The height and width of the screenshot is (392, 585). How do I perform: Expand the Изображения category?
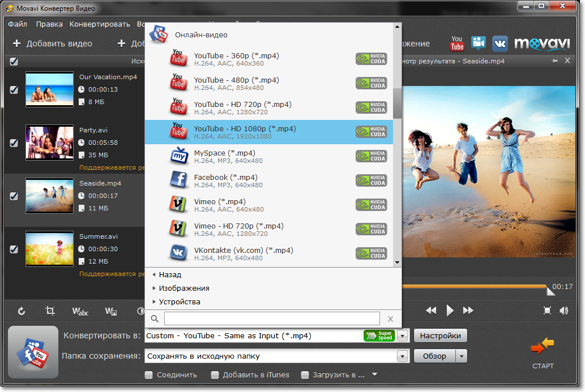(x=184, y=288)
